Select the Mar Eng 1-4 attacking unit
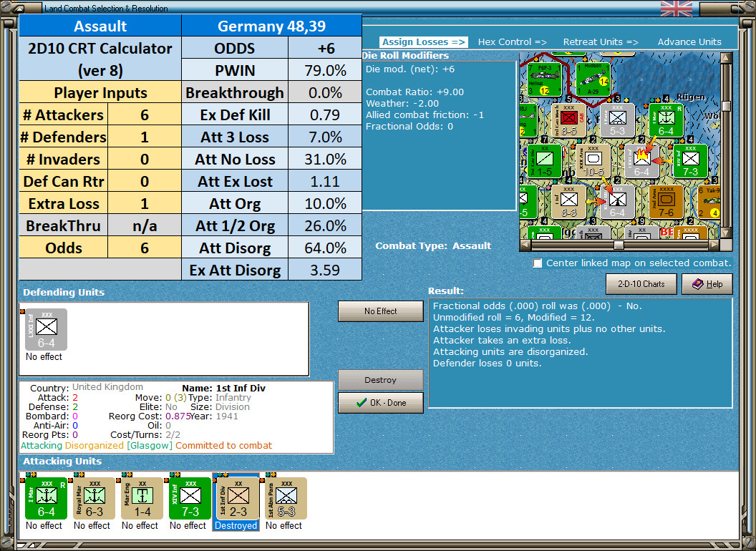Image resolution: width=756 pixels, height=551 pixels. [x=142, y=499]
